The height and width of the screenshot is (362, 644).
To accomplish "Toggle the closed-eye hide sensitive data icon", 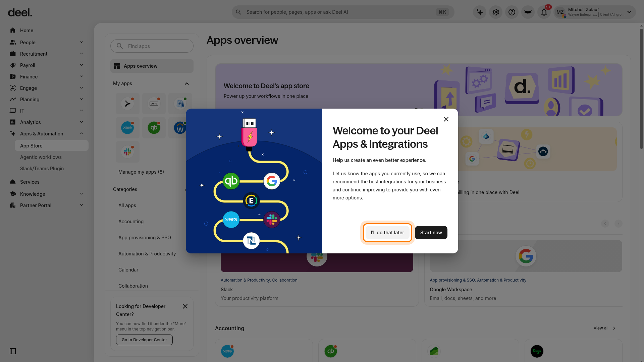I will (x=528, y=12).
